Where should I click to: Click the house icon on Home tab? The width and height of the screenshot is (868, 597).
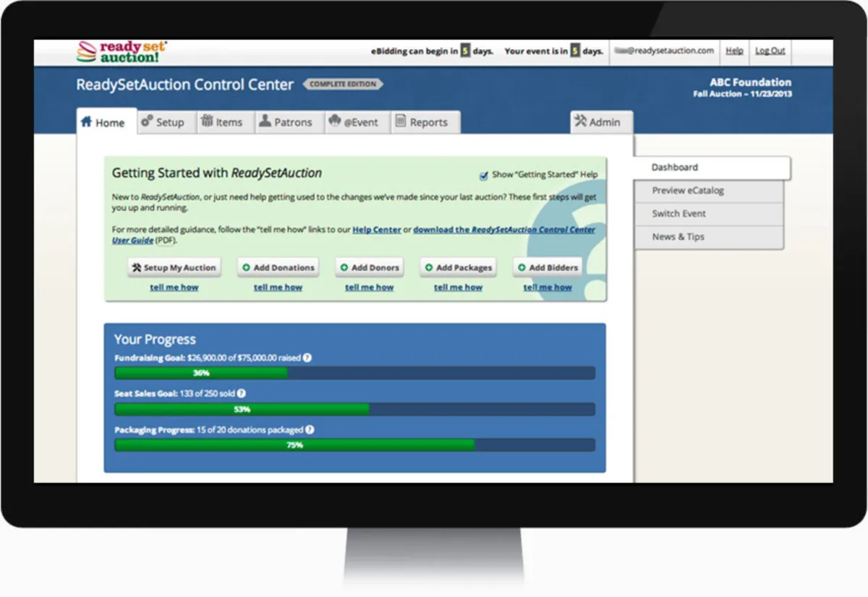(87, 121)
